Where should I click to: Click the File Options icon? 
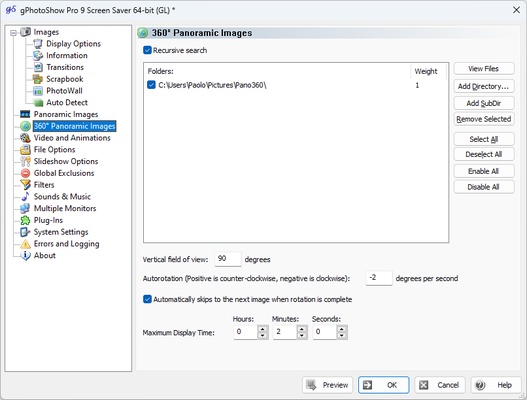[25, 150]
